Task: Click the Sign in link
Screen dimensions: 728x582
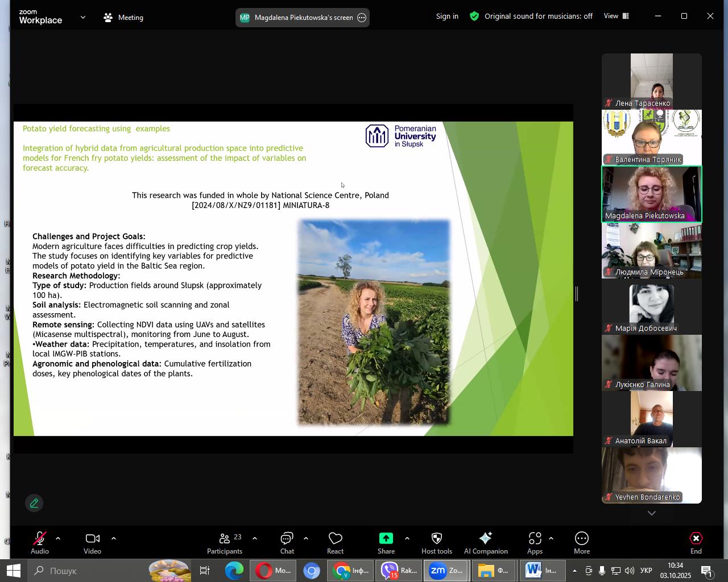Action: point(447,16)
